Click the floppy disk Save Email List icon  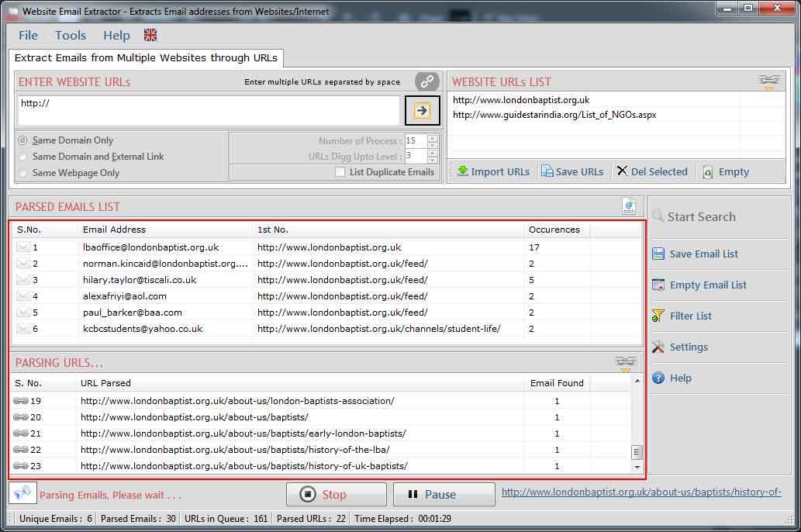point(658,254)
